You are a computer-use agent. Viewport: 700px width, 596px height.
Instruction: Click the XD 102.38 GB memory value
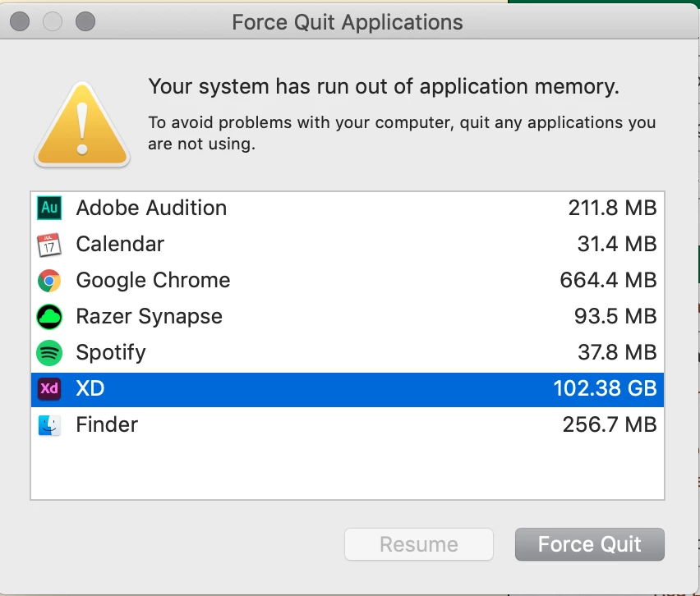tap(606, 389)
